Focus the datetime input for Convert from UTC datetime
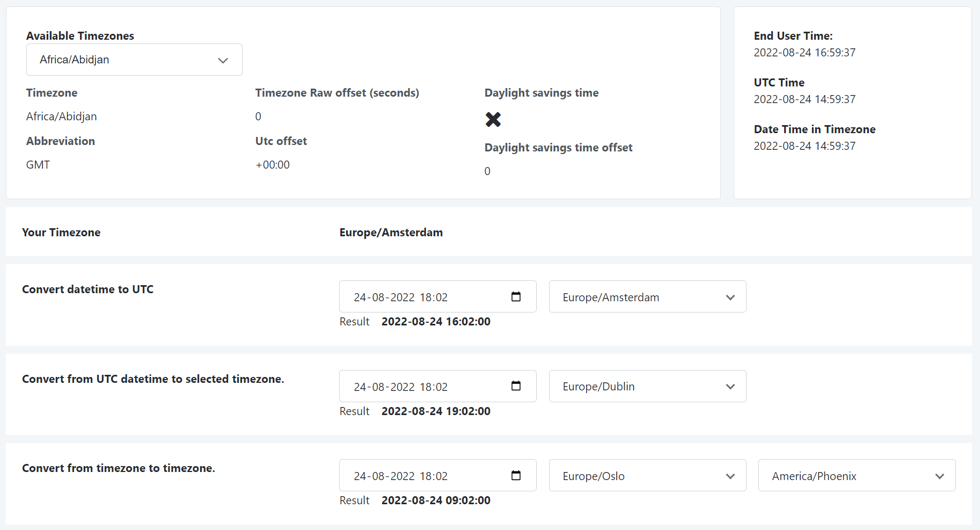Screen dimensions: 980x530 [437, 386]
